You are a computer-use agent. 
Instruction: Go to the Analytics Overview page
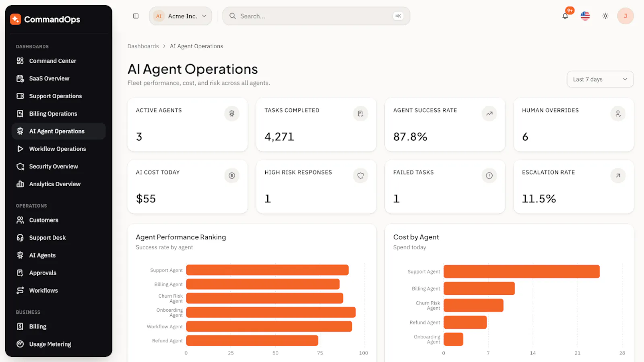pyautogui.click(x=59, y=184)
